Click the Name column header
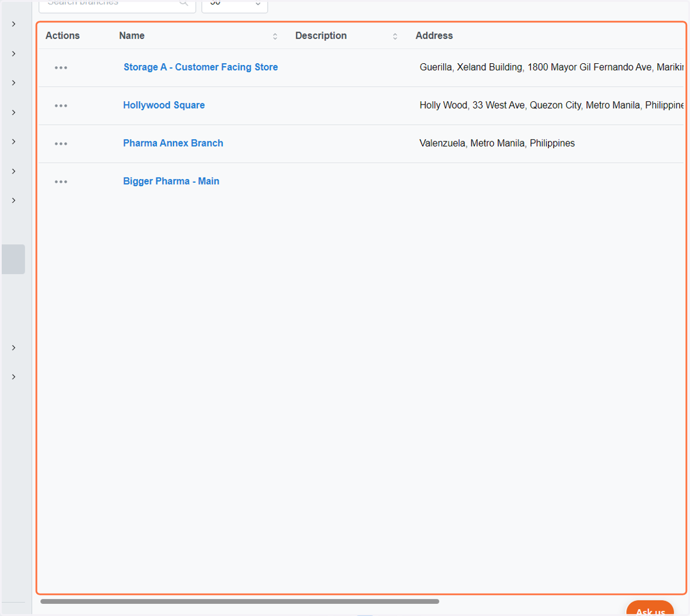 click(132, 36)
